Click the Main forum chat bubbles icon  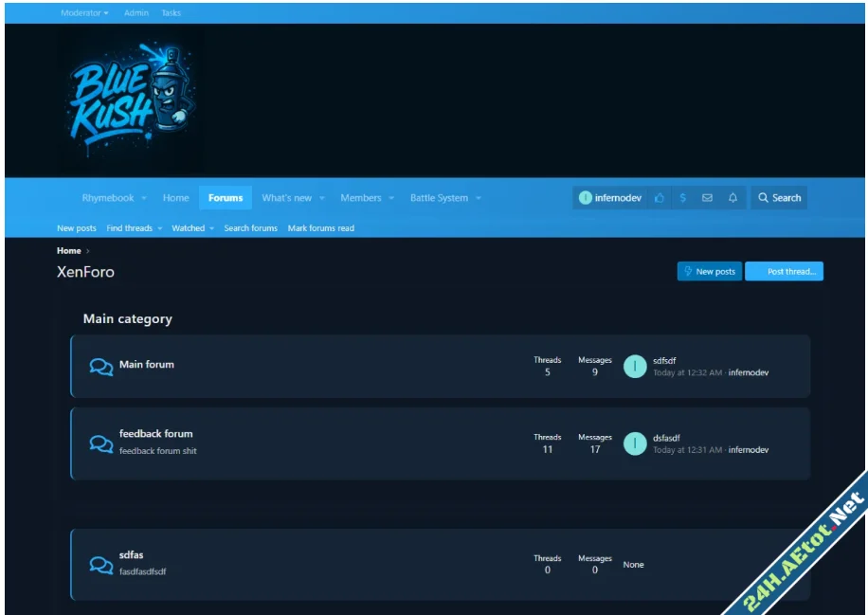[x=100, y=367]
